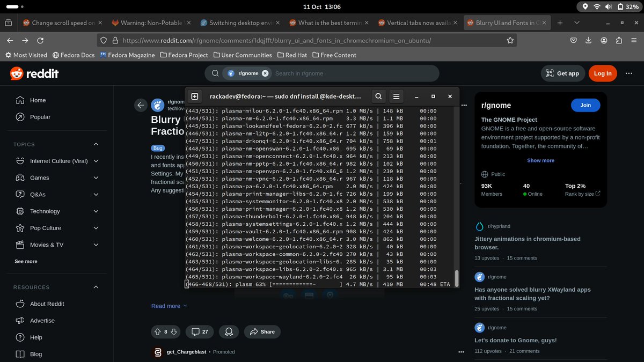Switch to 'Warning: Non-Potable' tab
The width and height of the screenshot is (644, 362).
[150, 23]
